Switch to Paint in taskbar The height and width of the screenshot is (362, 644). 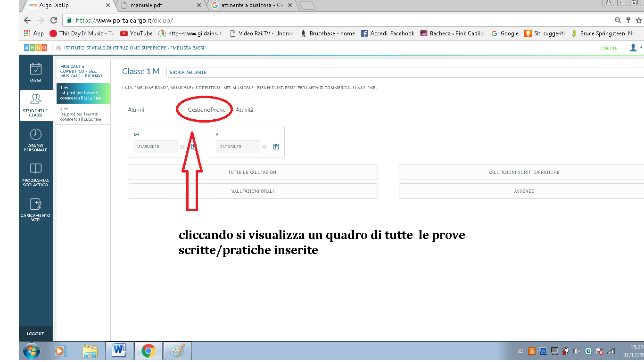tap(178, 351)
